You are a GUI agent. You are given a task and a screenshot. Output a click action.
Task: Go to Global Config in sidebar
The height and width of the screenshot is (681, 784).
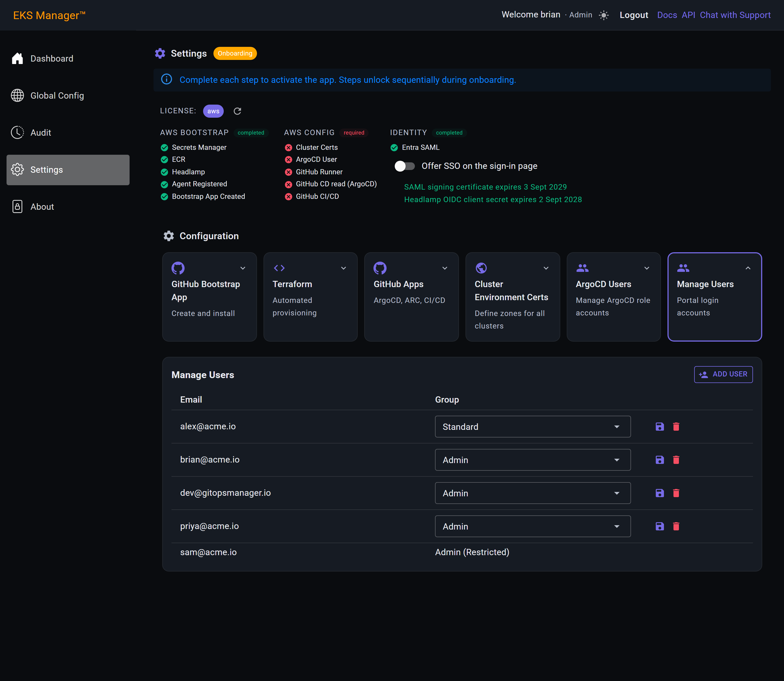68,95
